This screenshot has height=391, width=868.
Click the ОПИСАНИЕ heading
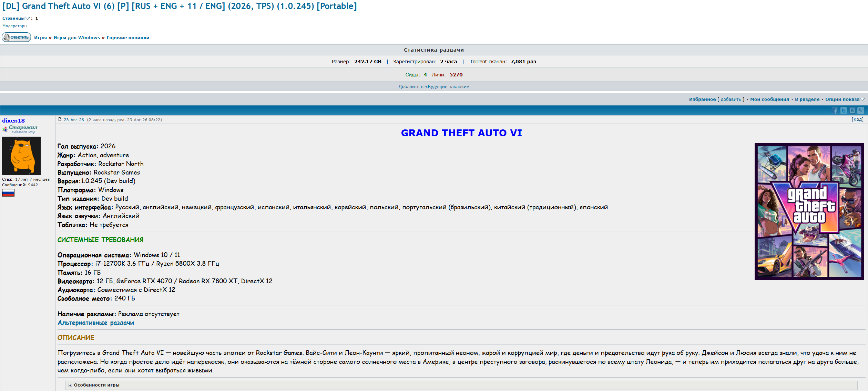click(76, 338)
